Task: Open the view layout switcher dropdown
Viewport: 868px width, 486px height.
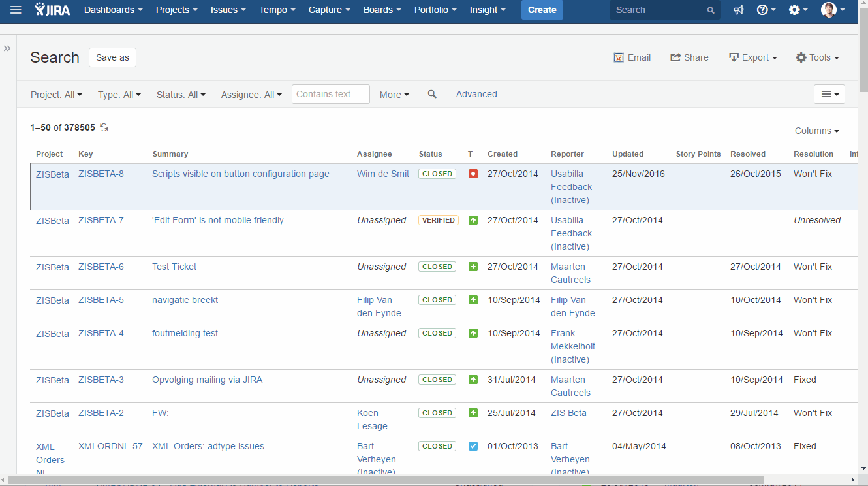Action: click(829, 94)
